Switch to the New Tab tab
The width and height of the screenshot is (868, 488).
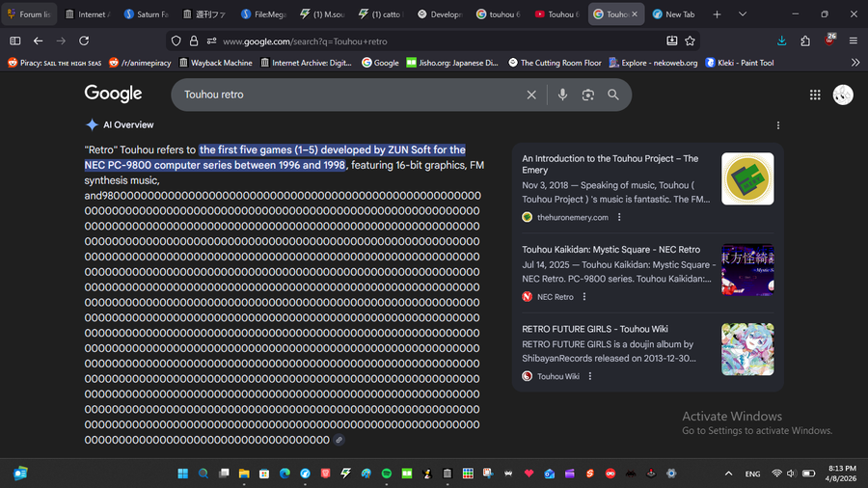point(674,14)
